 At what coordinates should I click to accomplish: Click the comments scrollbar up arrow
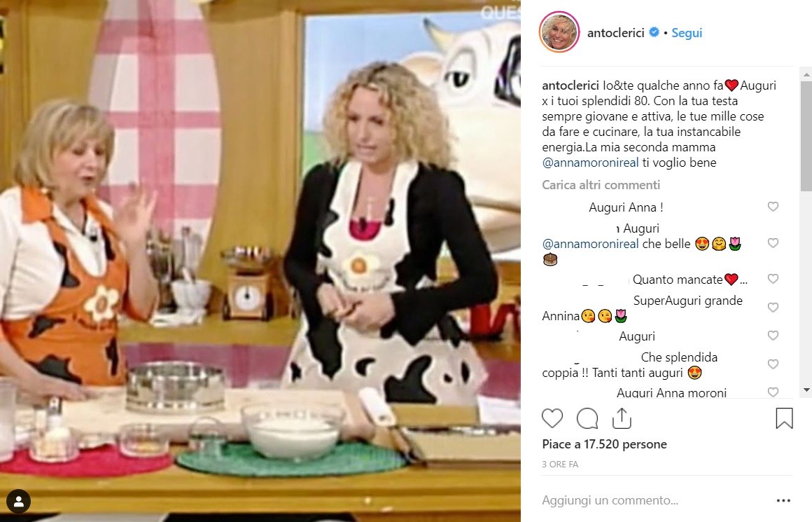(x=806, y=75)
